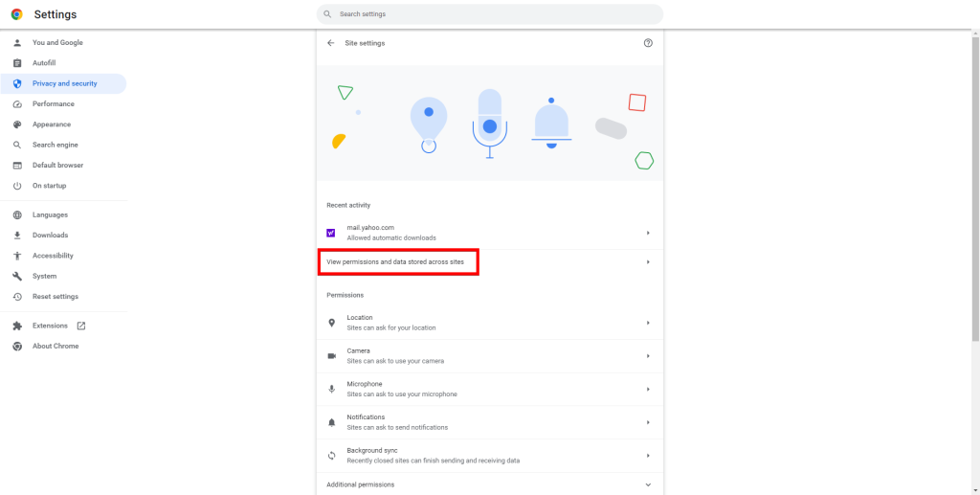The width and height of the screenshot is (980, 495).
Task: Click the Appearance palette icon
Action: [x=17, y=124]
